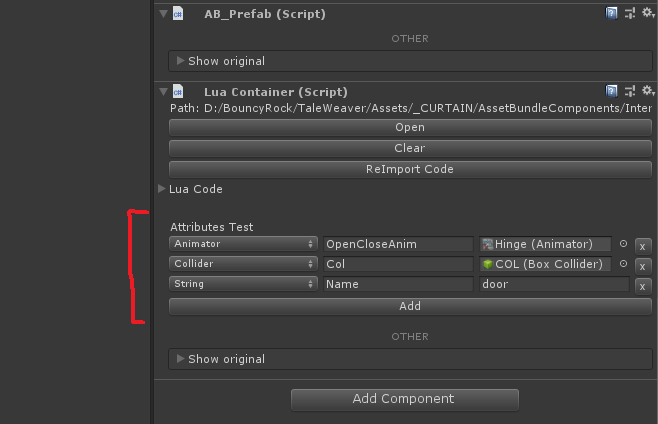
Task: Open the Collider type dropdown
Action: click(x=243, y=264)
